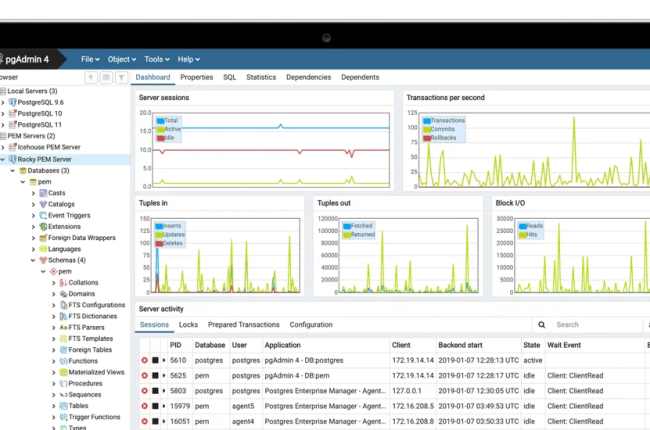The width and height of the screenshot is (650, 430).
Task: Expand the Sequences tree node
Action: [x=53, y=394]
